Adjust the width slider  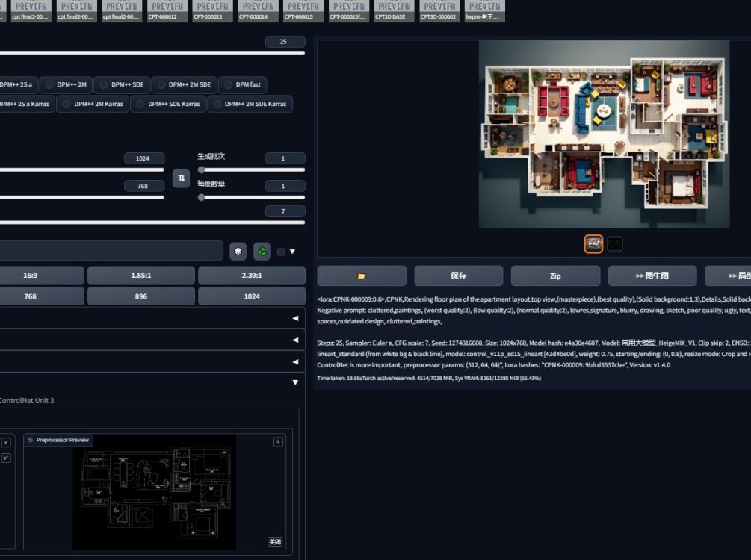(82, 169)
